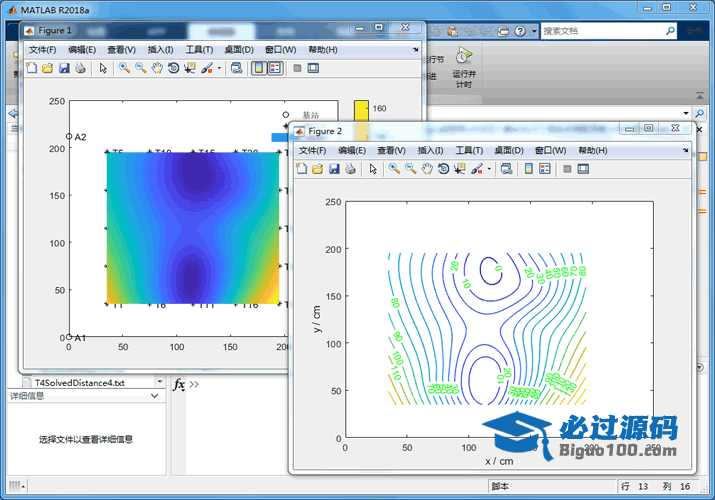Toggle the colorbar button in Figure 1
Viewport: 715px width, 500px height.
258,68
